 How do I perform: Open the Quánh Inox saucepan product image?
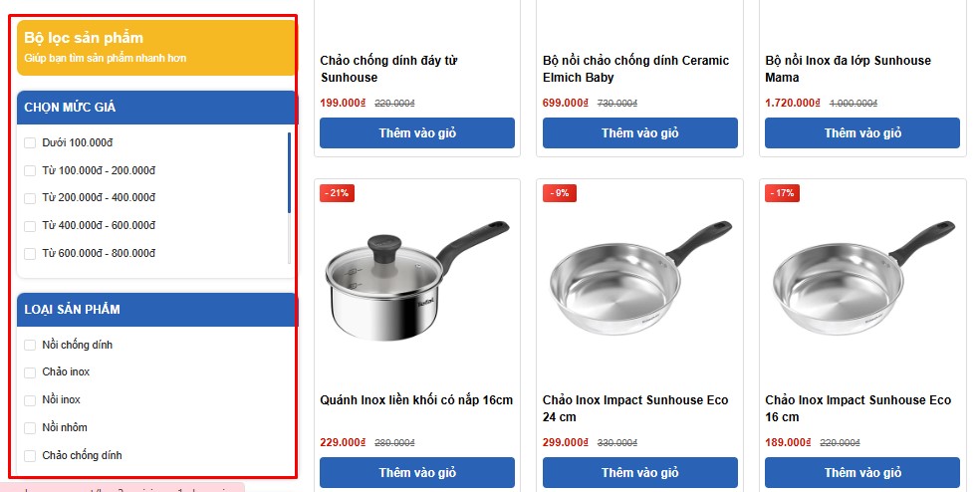tap(416, 282)
